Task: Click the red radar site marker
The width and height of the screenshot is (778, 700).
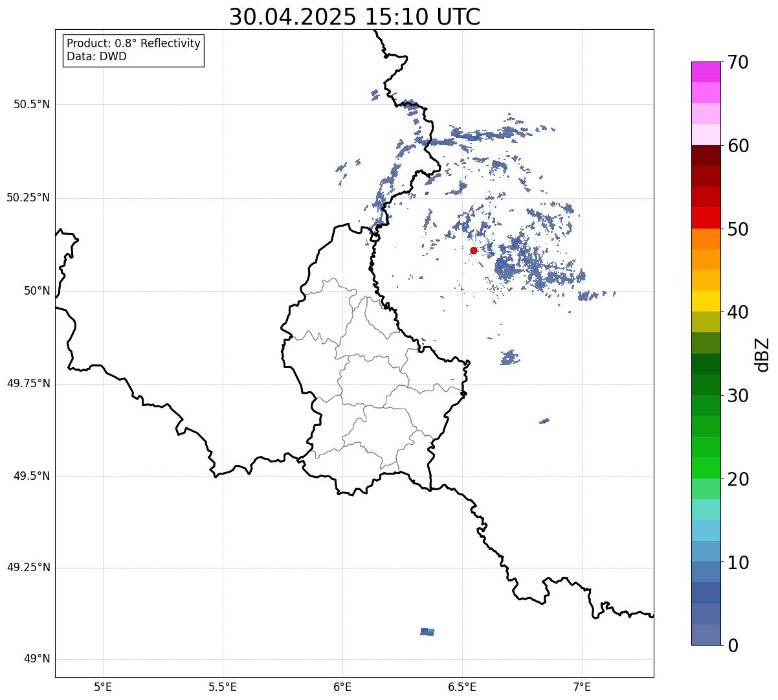Action: click(x=474, y=250)
